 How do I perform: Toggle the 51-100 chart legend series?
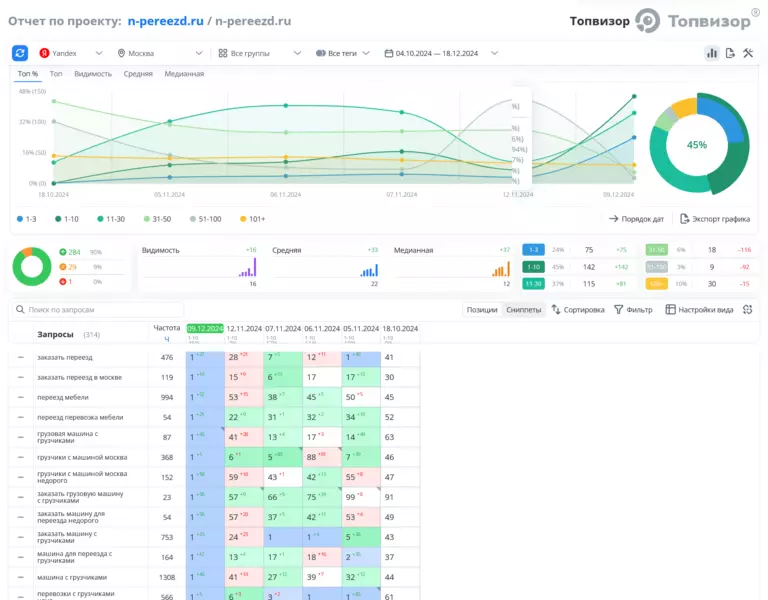pos(206,219)
